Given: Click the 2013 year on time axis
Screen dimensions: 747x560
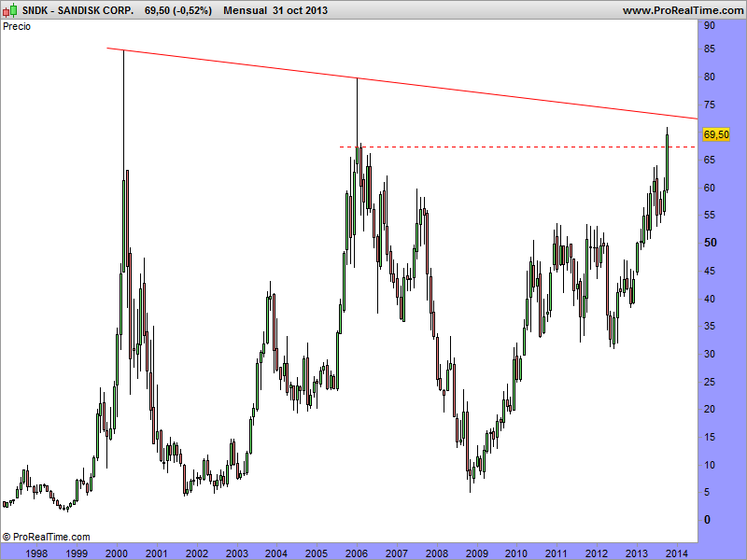Looking at the screenshot, I should point(637,553).
